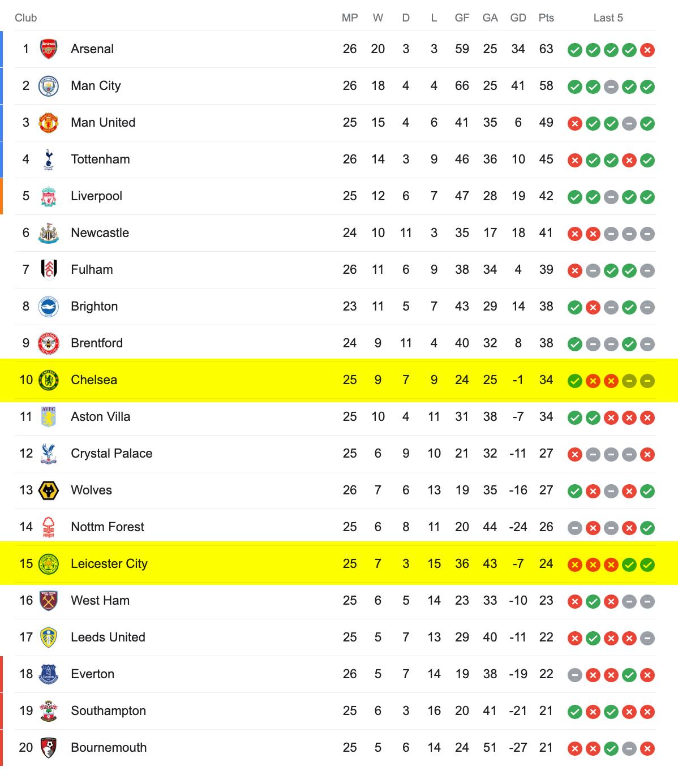The height and width of the screenshot is (784, 678).
Task: Click the Club column header
Action: (26, 18)
